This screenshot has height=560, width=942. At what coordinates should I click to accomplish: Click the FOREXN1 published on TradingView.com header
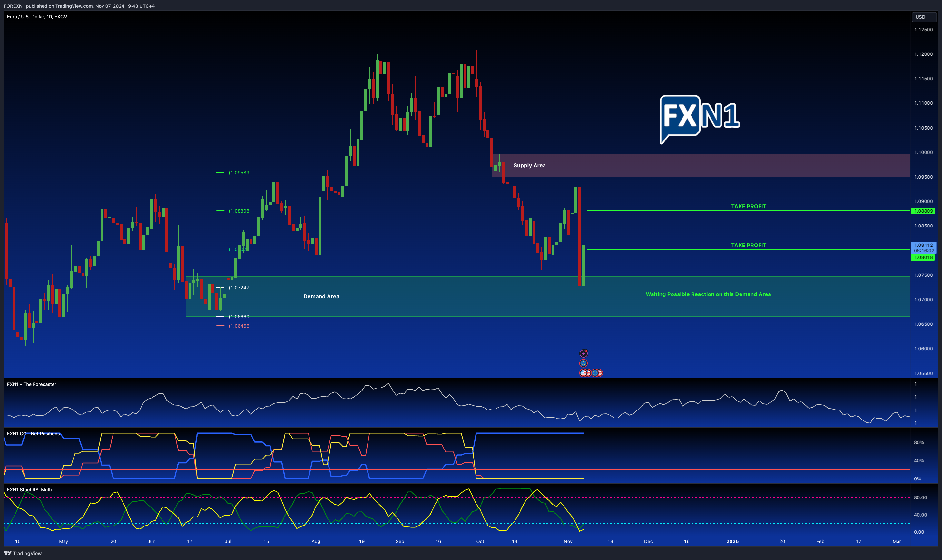79,6
